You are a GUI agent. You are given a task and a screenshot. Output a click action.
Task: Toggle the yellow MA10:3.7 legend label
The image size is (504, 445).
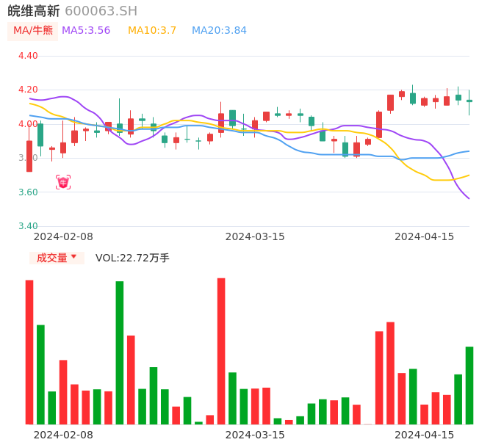152,31
